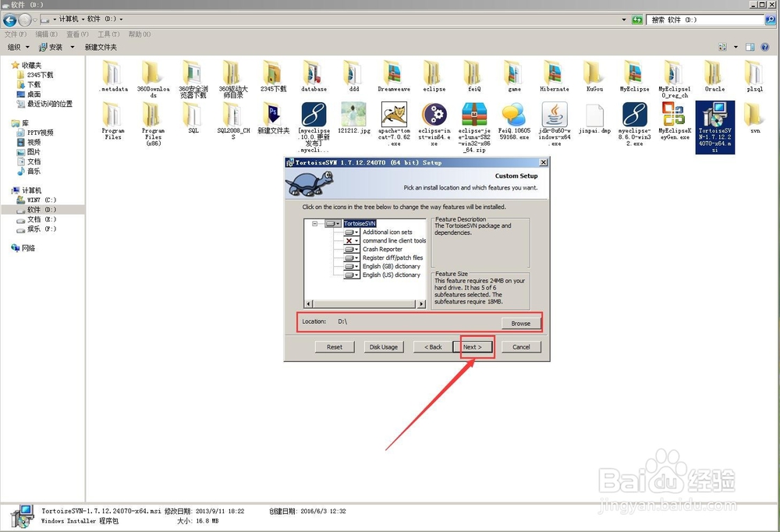Image resolution: width=780 pixels, height=532 pixels.
Task: Select the feiQ folder
Action: click(474, 76)
